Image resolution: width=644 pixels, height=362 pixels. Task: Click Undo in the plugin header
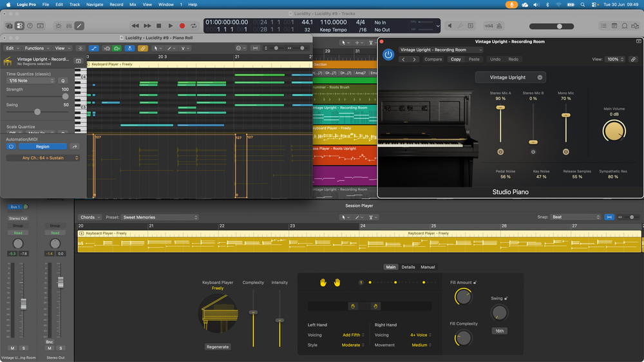click(x=495, y=59)
